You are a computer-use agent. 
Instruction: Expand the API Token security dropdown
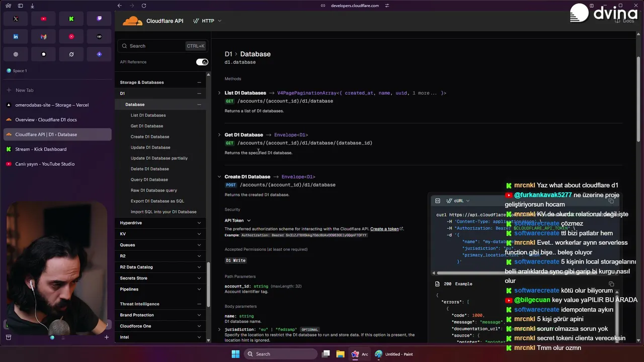coord(237,220)
